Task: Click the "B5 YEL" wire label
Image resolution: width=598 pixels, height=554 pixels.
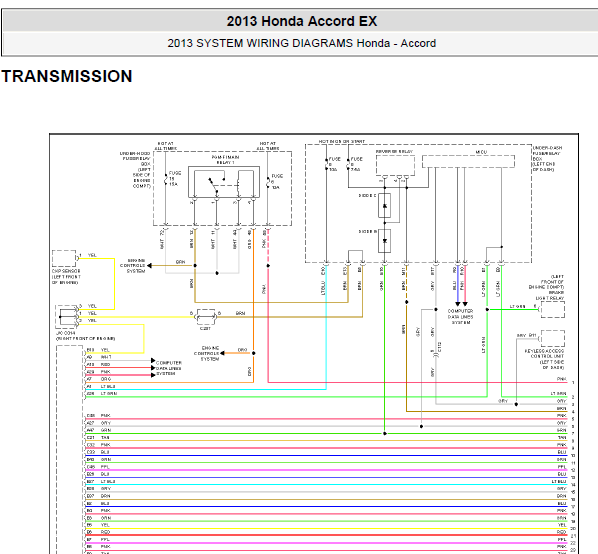Action: tap(98, 525)
